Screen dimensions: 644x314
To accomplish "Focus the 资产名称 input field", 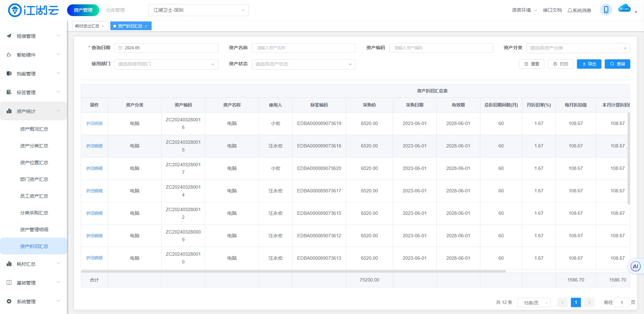I will 304,48.
